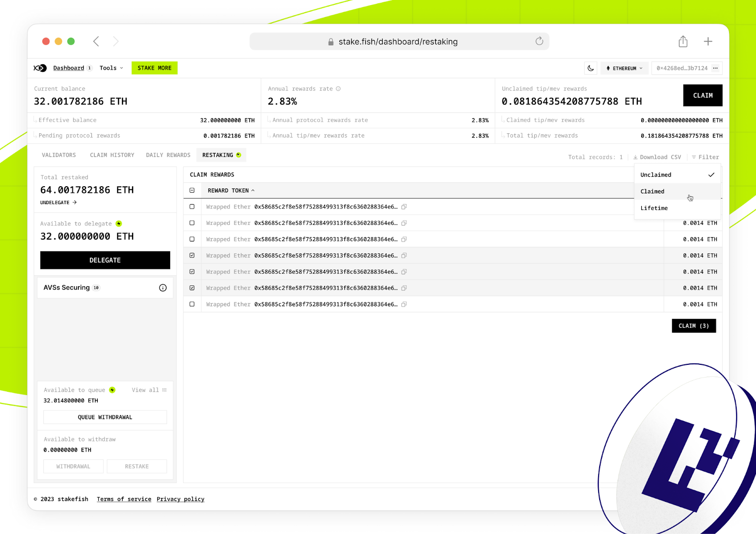Open the ETHEREUM network selector
This screenshot has height=534, width=756.
tap(624, 68)
